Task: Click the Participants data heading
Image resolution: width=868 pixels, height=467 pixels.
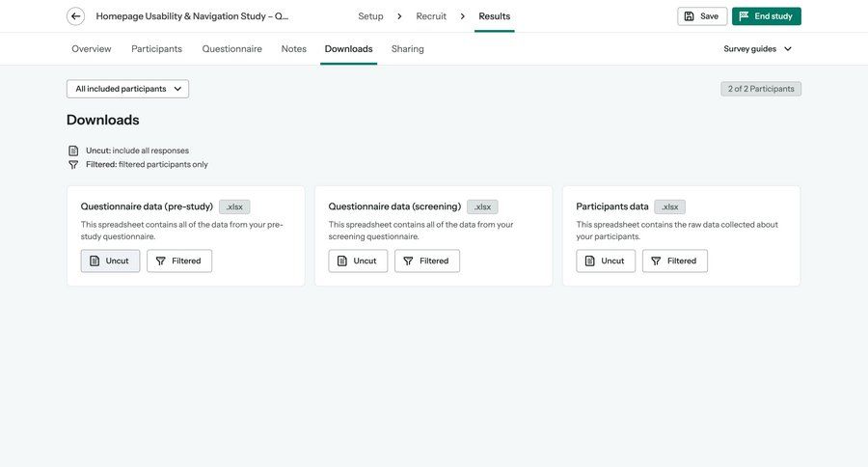Action: [x=612, y=206]
